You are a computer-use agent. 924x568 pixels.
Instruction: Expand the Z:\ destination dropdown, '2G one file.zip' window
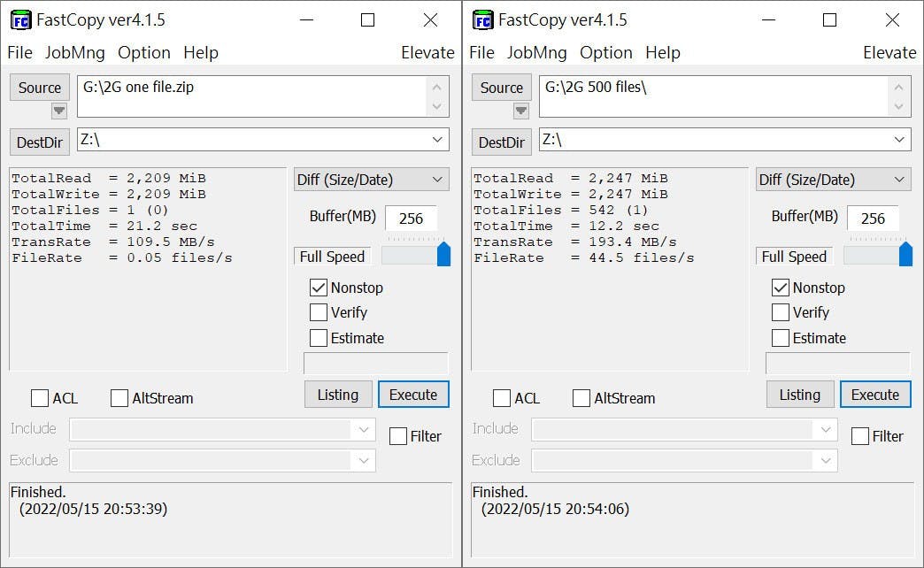tap(437, 140)
